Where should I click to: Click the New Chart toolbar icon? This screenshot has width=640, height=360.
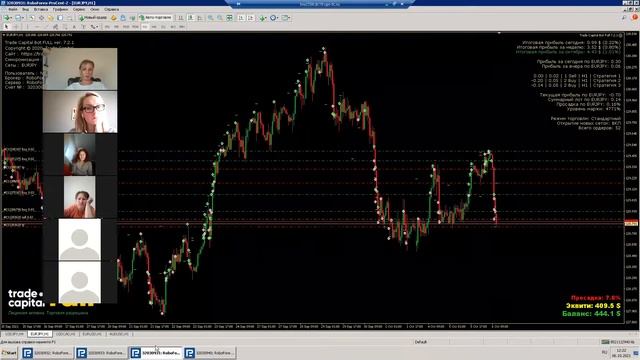(7, 18)
